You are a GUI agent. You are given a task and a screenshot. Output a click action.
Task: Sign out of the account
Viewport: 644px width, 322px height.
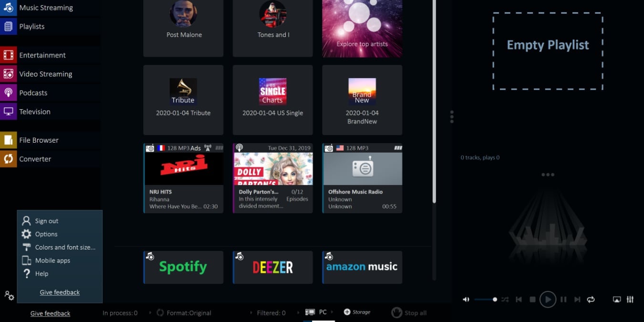[x=46, y=220]
